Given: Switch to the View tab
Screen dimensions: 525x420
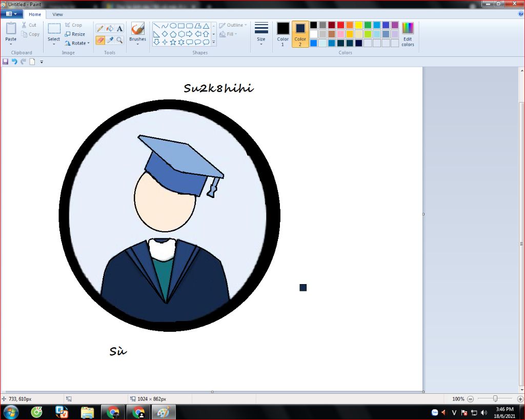Looking at the screenshot, I should click(57, 14).
